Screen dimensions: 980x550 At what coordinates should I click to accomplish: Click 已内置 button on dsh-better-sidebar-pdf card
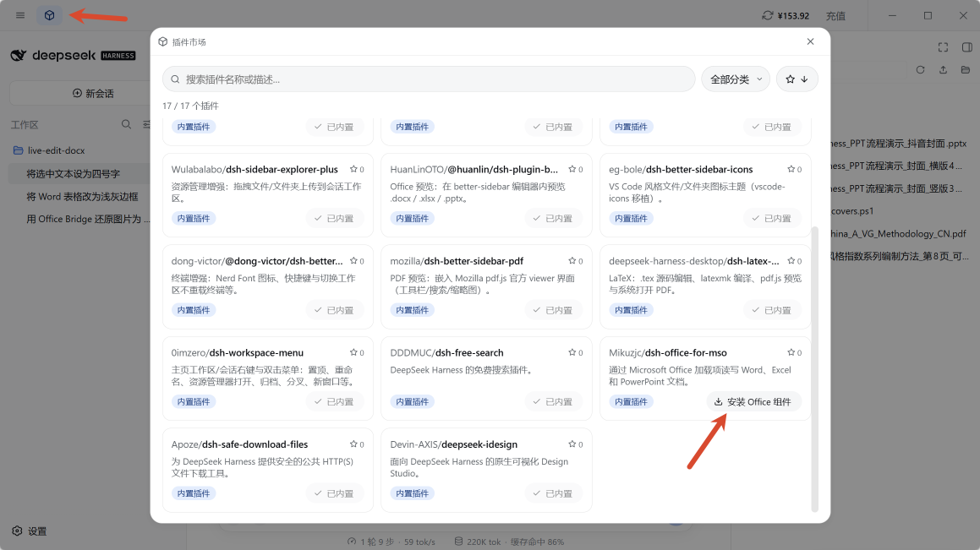pos(553,310)
